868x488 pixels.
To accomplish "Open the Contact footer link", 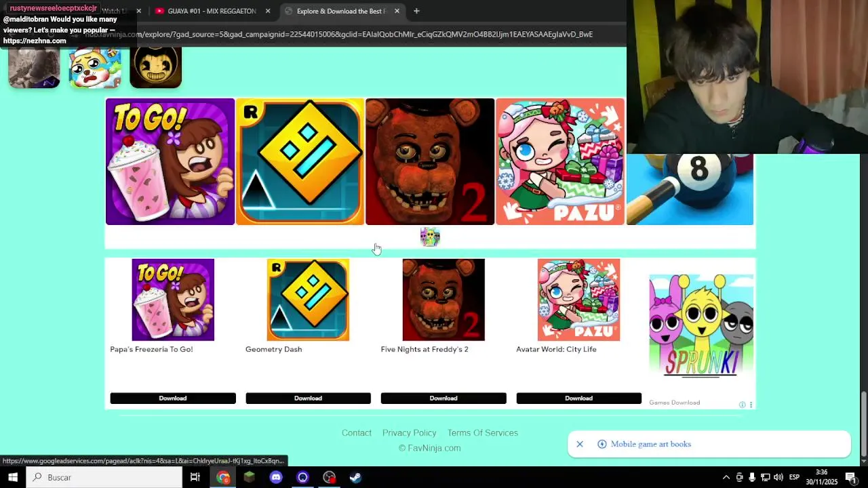I will 357,433.
